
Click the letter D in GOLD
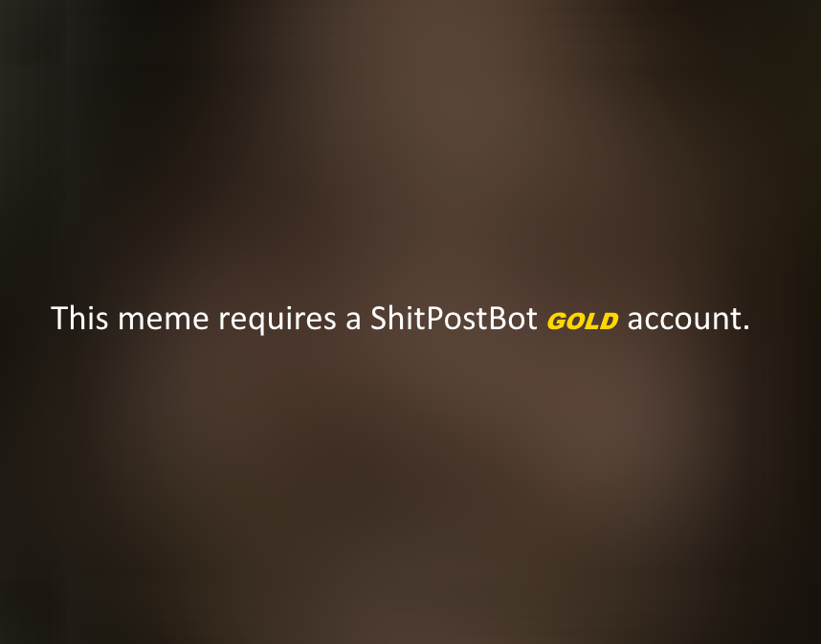(x=609, y=322)
